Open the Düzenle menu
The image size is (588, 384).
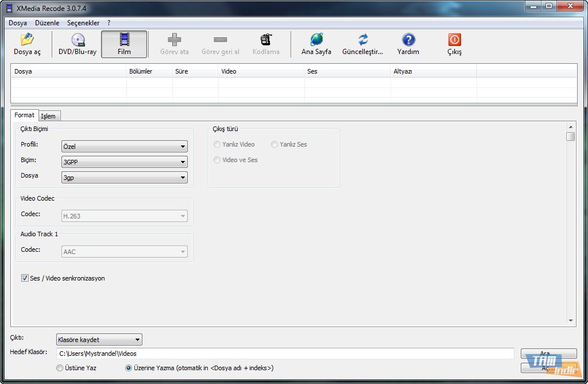(47, 23)
